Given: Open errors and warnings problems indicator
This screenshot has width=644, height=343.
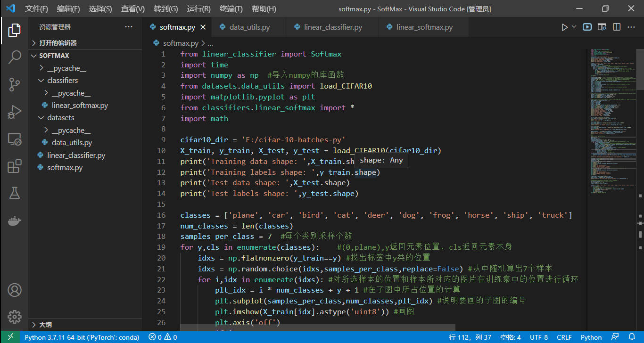Looking at the screenshot, I should [163, 337].
